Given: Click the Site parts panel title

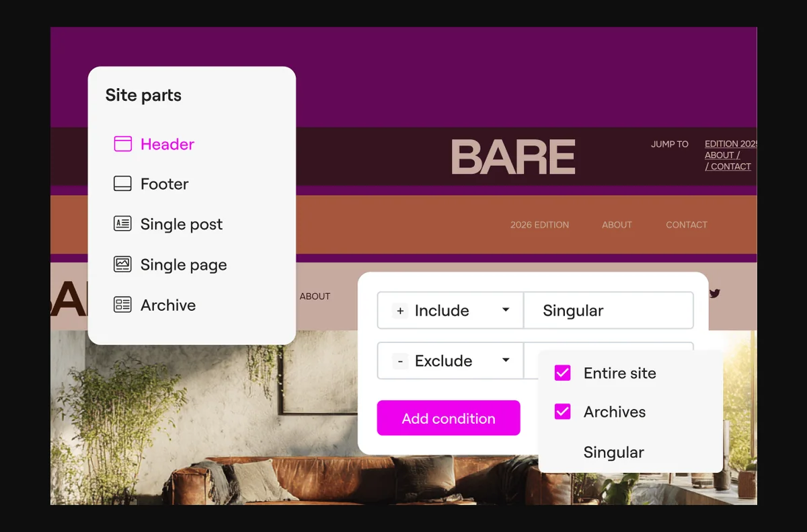Looking at the screenshot, I should [x=143, y=96].
